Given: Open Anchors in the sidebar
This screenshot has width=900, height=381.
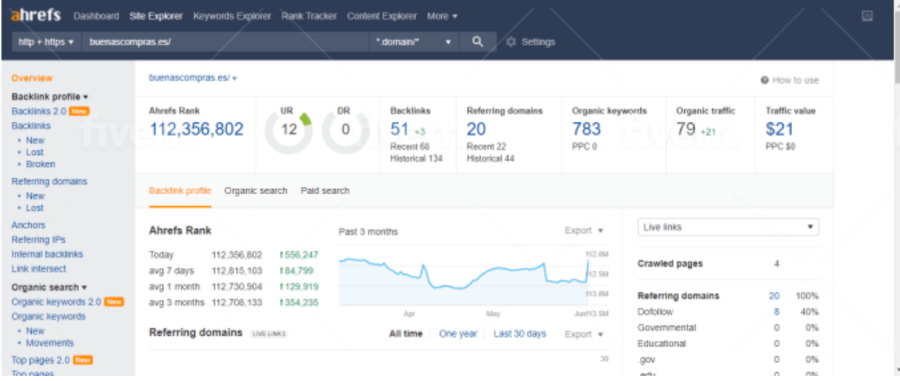Looking at the screenshot, I should [28, 226].
